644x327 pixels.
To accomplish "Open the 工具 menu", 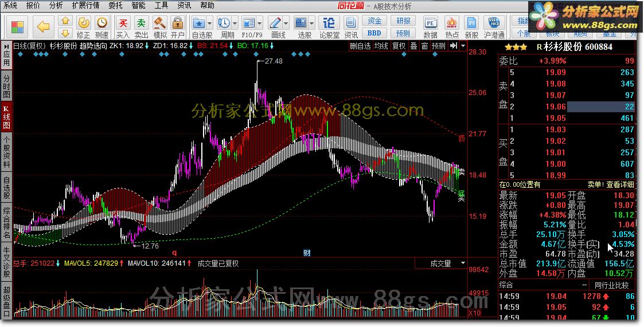I will tap(161, 5).
